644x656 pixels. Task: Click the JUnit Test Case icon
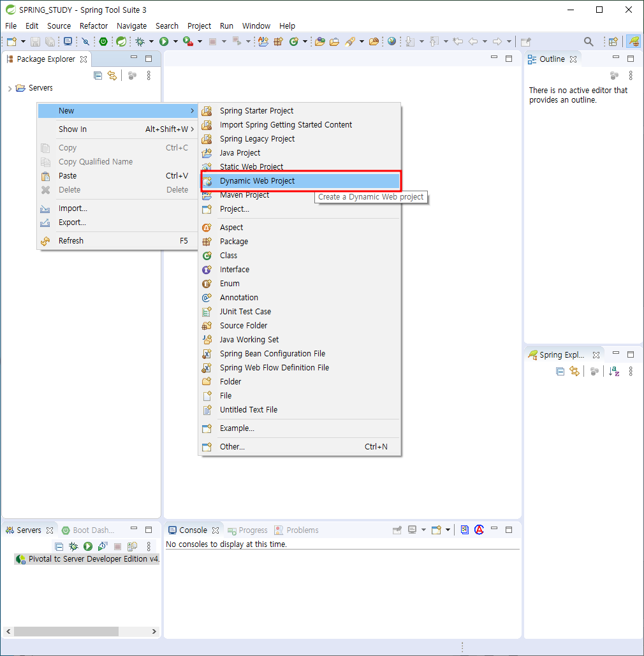point(207,312)
